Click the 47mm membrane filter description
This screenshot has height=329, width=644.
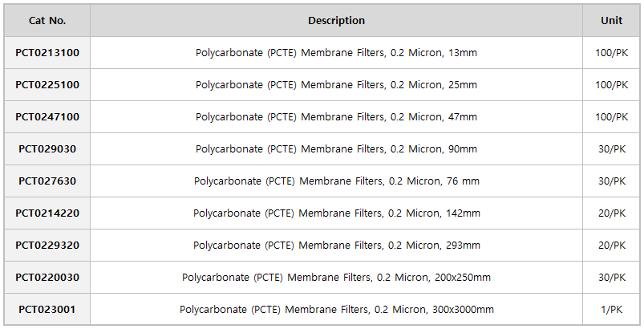[336, 116]
